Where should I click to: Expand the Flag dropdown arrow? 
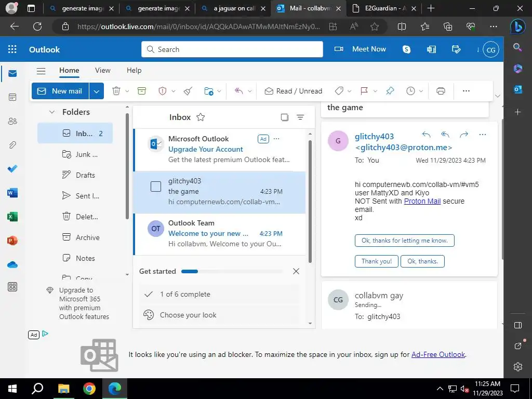point(375,91)
